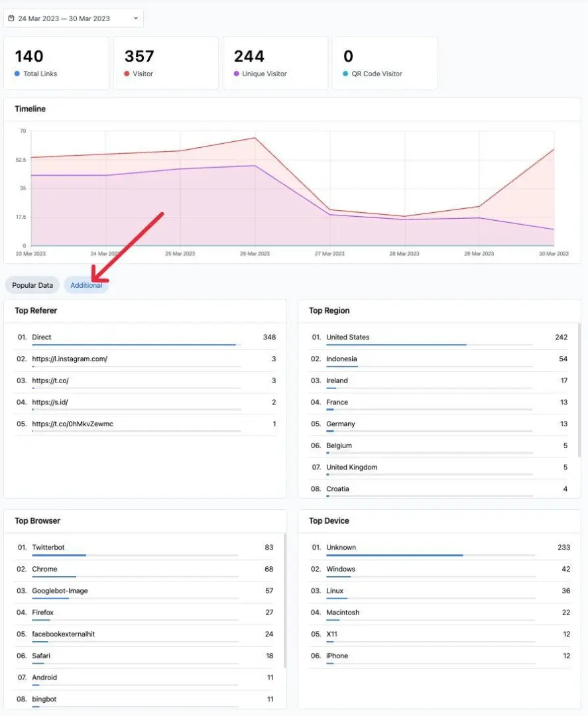Open the l.instagram.com referer link
The image size is (588, 716).
(70, 359)
